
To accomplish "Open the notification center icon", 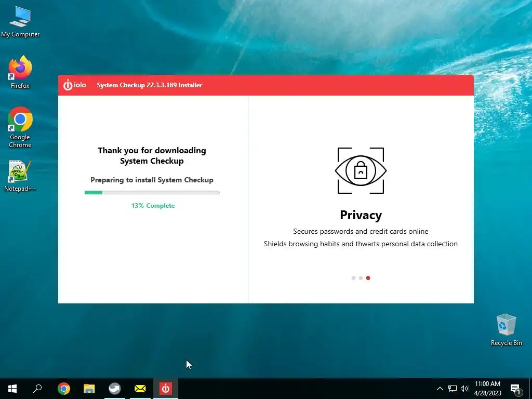I will (x=516, y=389).
